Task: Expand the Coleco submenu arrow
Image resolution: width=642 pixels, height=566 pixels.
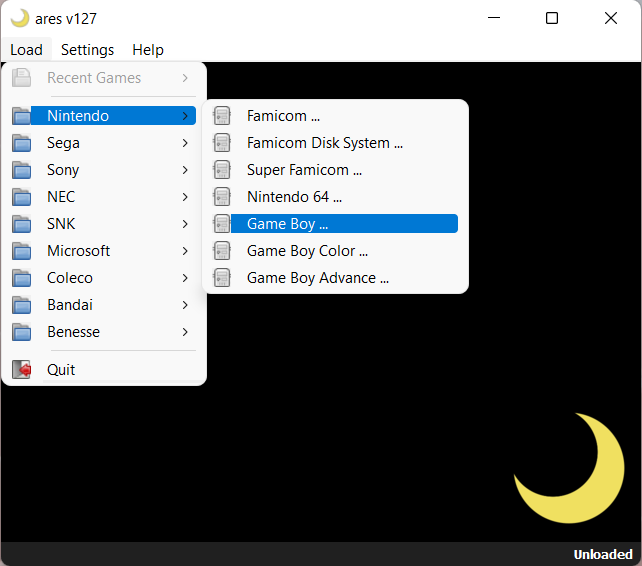Action: pos(185,278)
